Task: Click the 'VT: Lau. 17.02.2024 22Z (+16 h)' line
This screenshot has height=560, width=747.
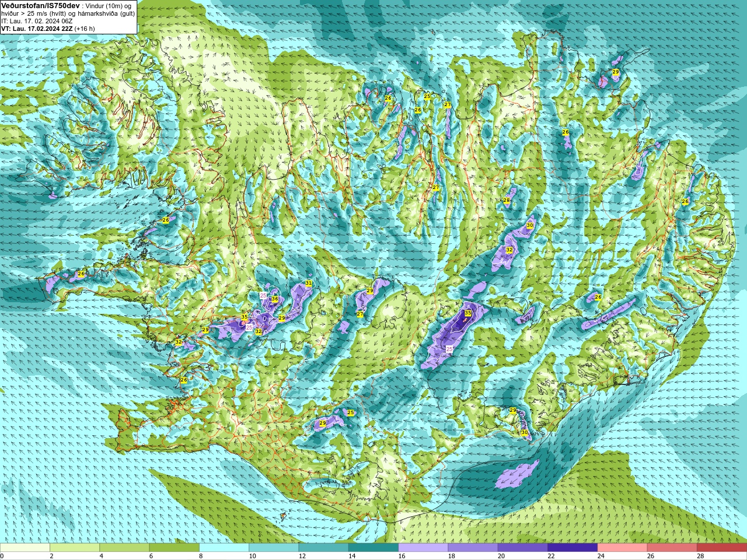Action: point(48,29)
